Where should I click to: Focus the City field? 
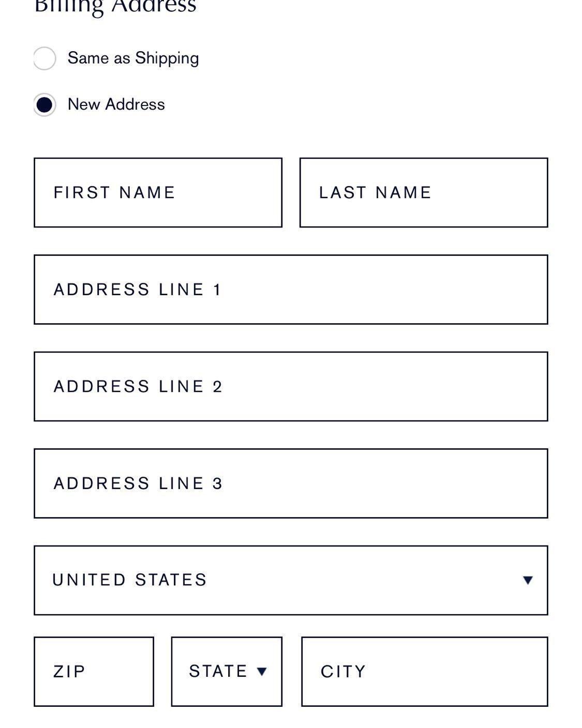coord(424,672)
